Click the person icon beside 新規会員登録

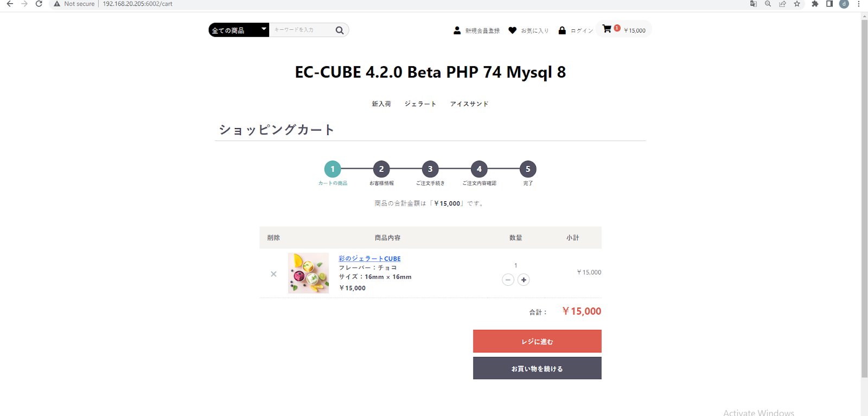click(x=457, y=30)
